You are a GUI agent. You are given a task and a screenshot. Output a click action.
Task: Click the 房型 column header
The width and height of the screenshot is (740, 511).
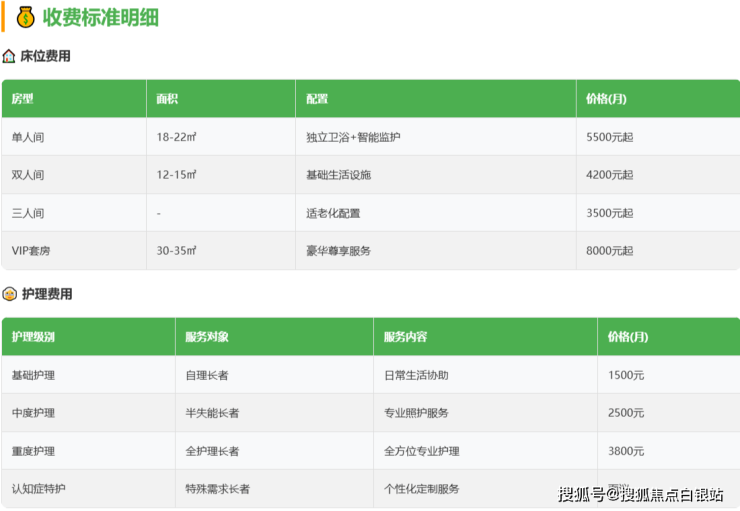[22, 99]
